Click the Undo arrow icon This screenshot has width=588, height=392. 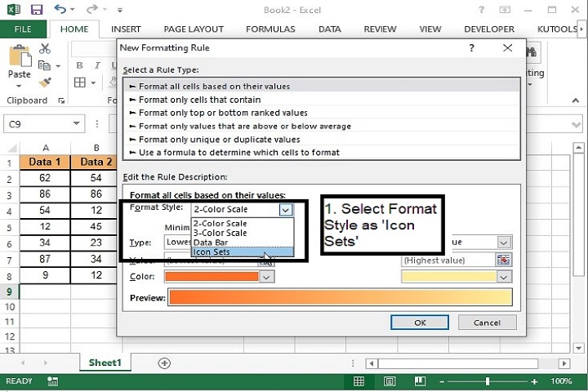click(60, 9)
